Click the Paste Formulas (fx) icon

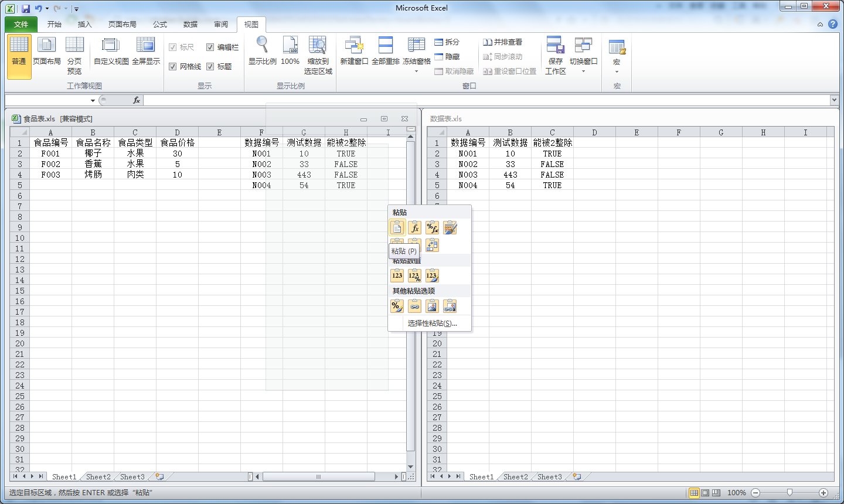pyautogui.click(x=414, y=228)
